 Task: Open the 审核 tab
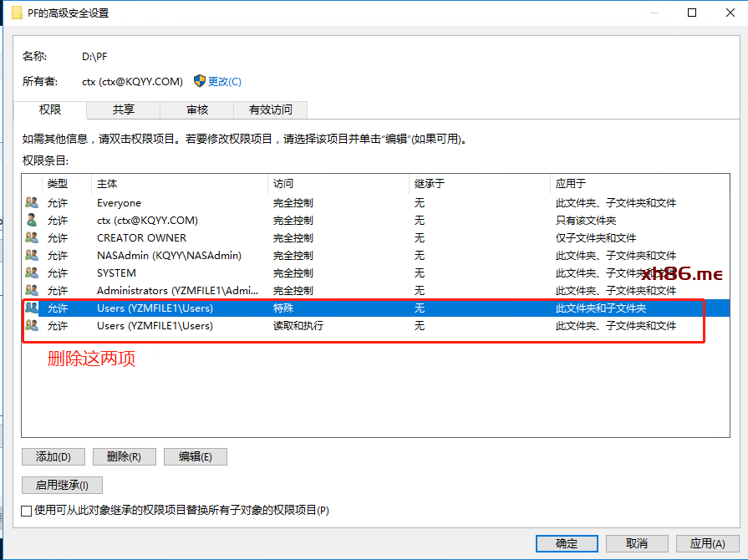[197, 109]
